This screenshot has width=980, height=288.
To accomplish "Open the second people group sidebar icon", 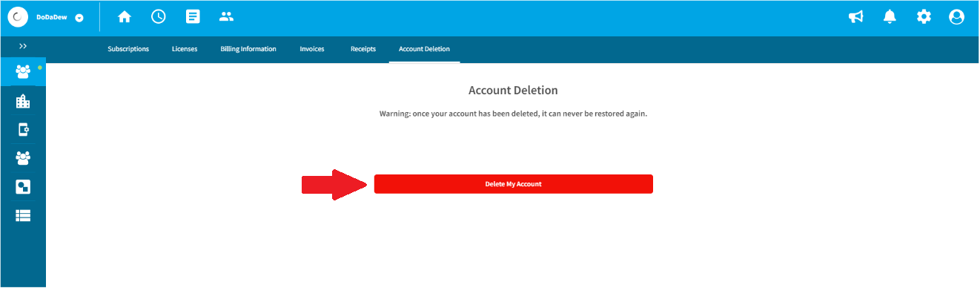I will [23, 158].
